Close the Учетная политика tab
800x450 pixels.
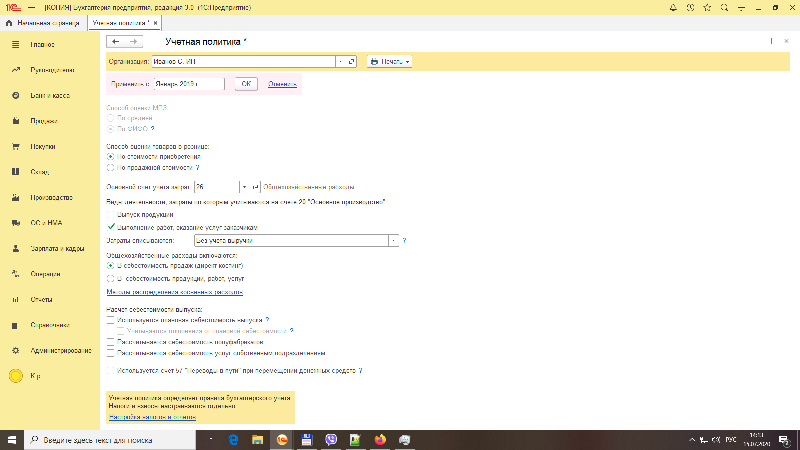tap(155, 23)
